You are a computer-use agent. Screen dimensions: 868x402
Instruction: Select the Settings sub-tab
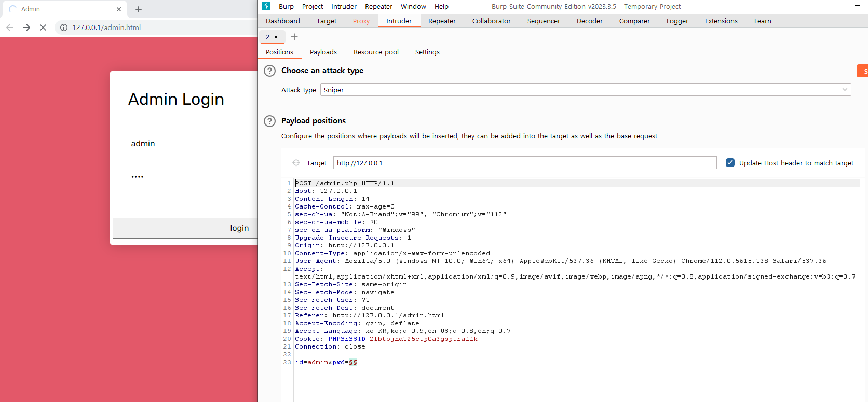427,52
